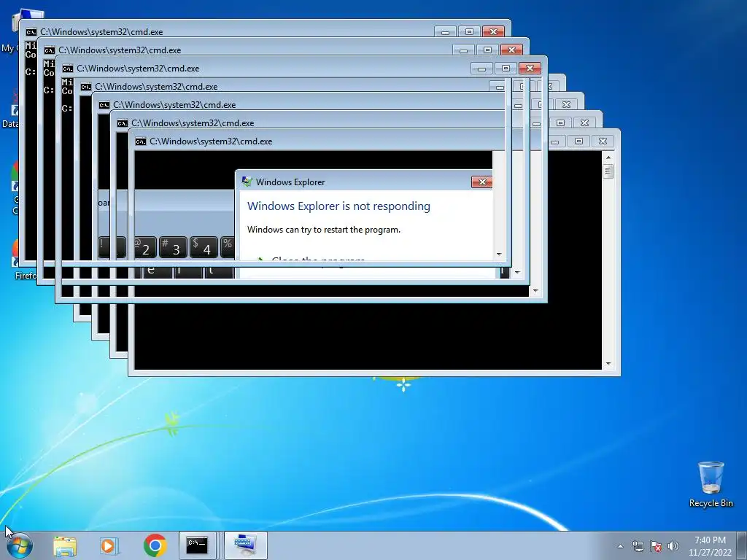747x560 pixels.
Task: Open the Windows Explorer folder taskbar icon
Action: click(65, 545)
